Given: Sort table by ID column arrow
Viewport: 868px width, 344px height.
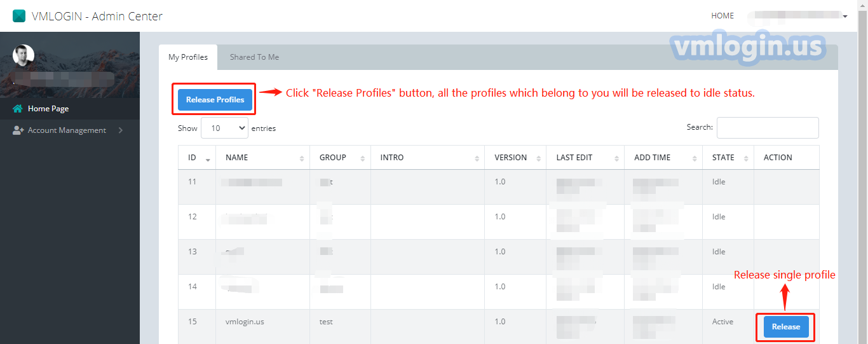Looking at the screenshot, I should [208, 158].
